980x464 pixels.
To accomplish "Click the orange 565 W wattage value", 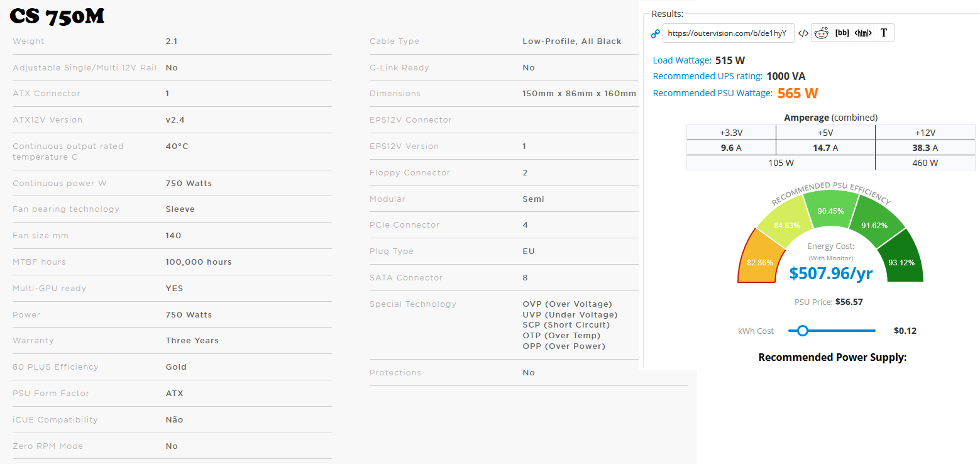I will pyautogui.click(x=798, y=93).
